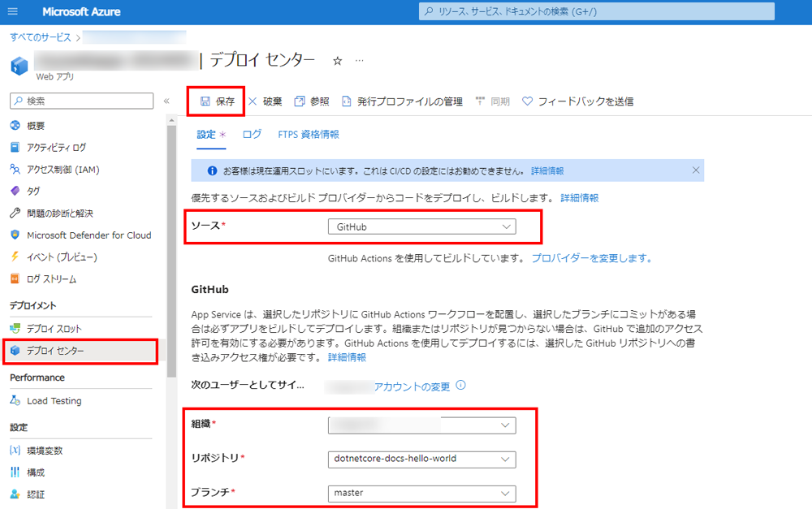Switch to the ログ tab
The width and height of the screenshot is (812, 509).
click(x=253, y=135)
